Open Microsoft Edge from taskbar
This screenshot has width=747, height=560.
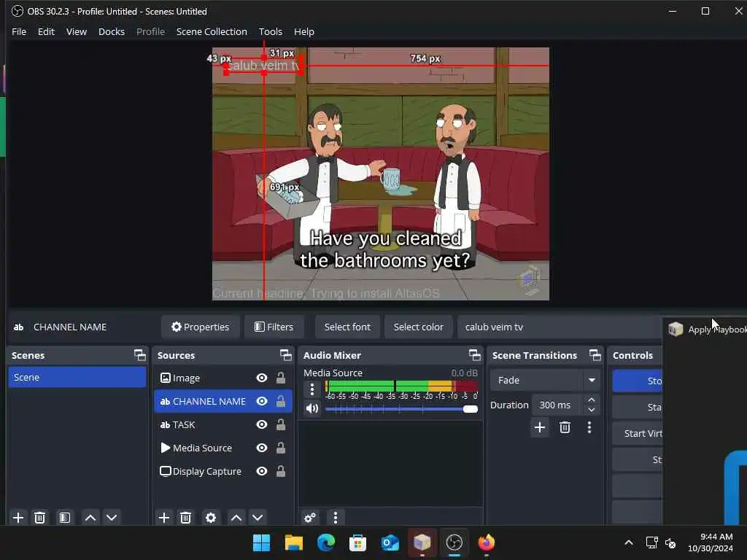[x=326, y=542]
